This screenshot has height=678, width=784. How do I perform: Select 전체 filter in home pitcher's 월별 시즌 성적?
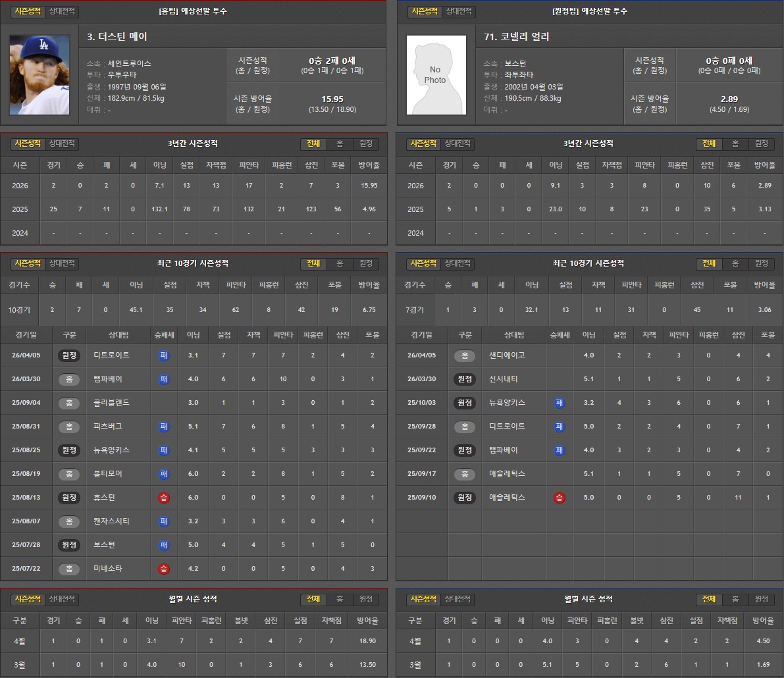coord(313,600)
